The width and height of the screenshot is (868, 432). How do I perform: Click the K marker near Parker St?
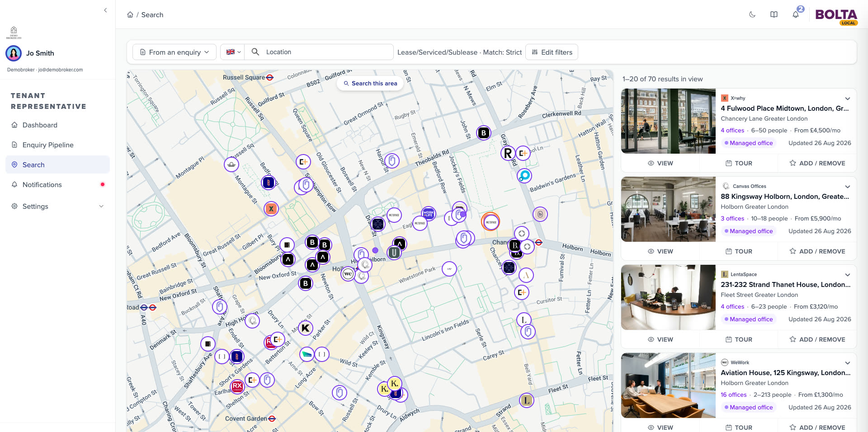point(306,328)
